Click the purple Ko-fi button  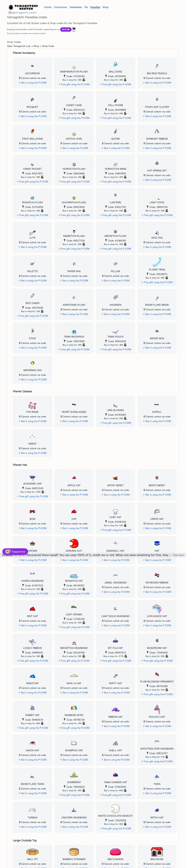point(65,29)
